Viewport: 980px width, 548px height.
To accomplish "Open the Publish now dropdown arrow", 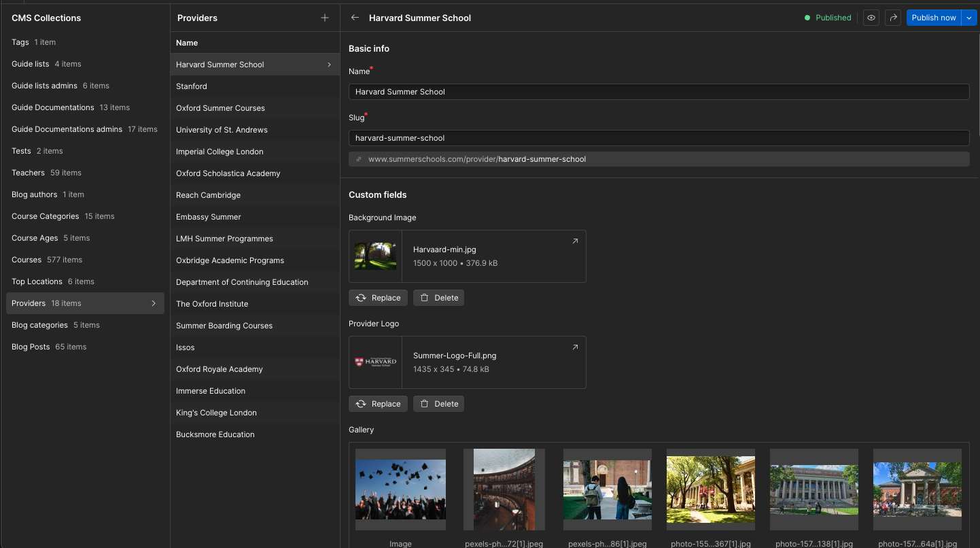I will [x=969, y=18].
